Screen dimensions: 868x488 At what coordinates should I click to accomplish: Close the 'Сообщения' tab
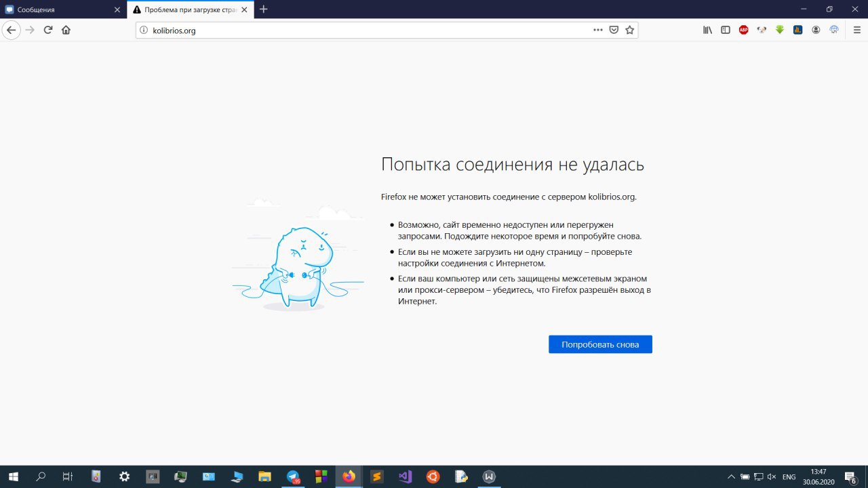point(117,10)
